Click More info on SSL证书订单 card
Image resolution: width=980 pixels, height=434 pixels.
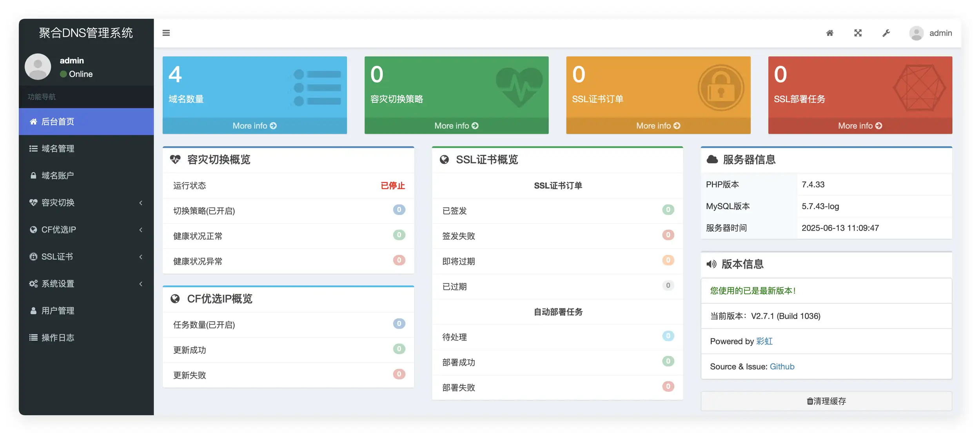(x=659, y=126)
